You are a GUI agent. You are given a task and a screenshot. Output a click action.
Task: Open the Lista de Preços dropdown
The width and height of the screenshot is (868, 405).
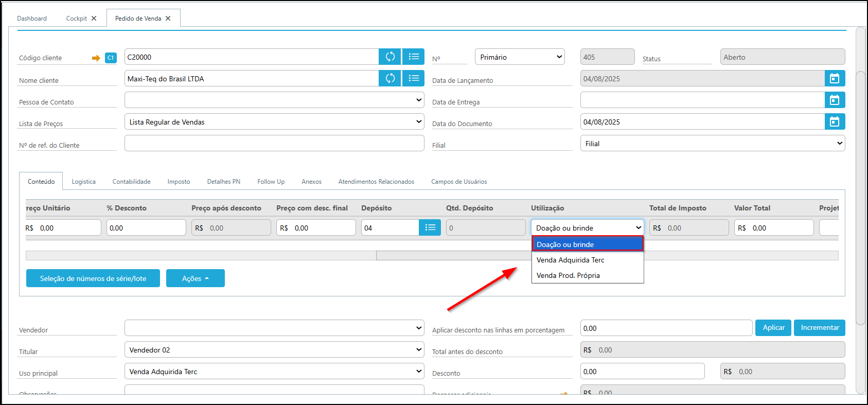274,121
